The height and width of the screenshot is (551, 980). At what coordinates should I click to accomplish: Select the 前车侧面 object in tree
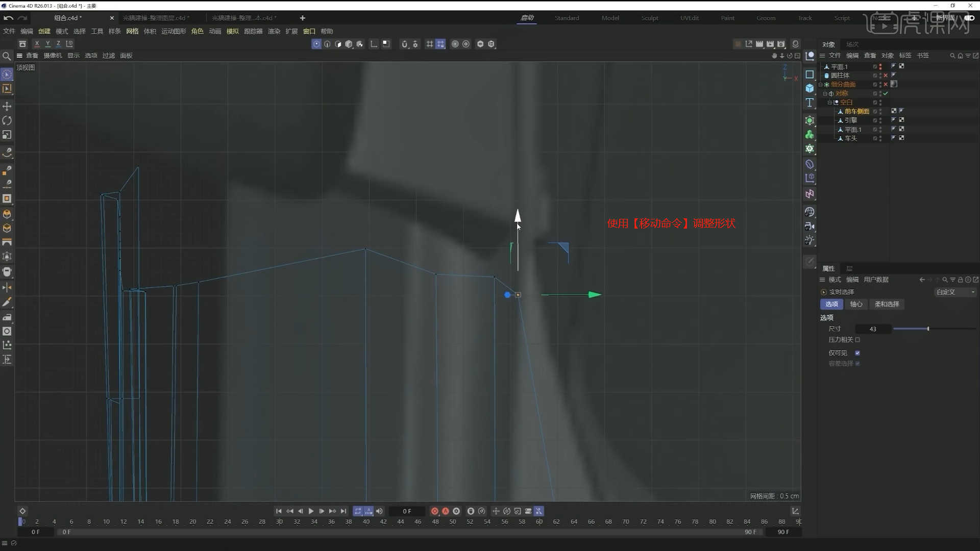pyautogui.click(x=857, y=111)
